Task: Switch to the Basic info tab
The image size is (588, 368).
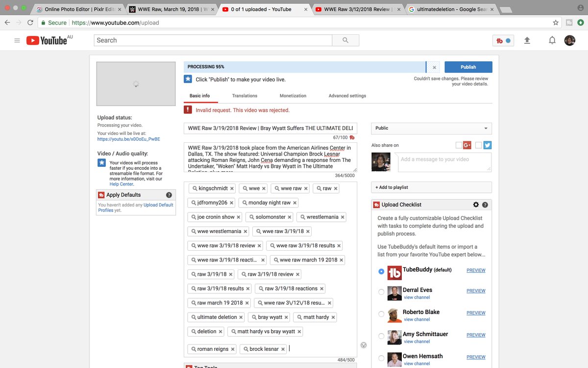Action: tap(199, 96)
